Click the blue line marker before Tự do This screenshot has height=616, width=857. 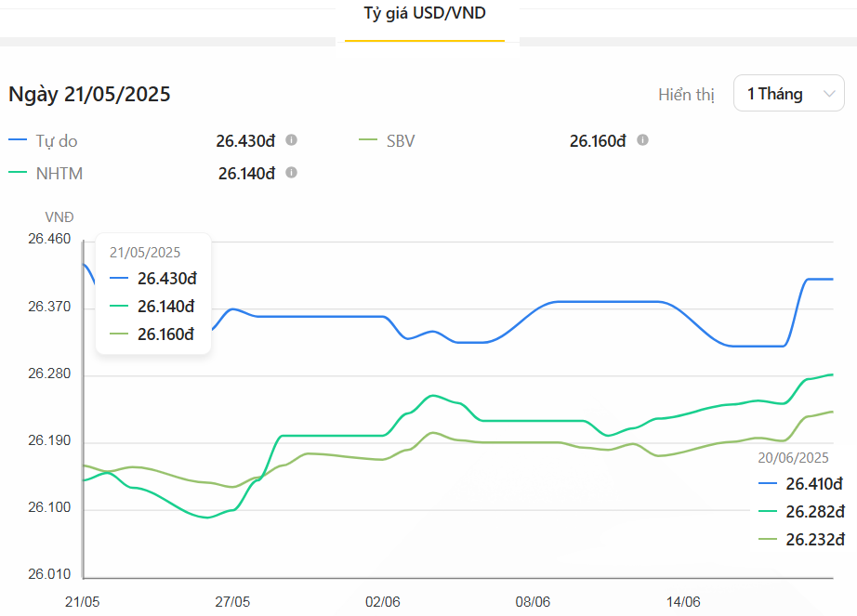(x=18, y=141)
